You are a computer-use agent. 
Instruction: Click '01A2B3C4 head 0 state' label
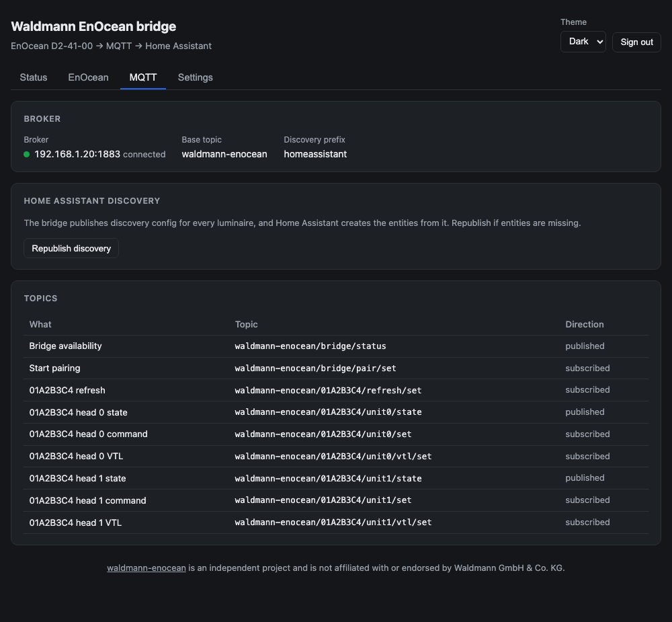tap(78, 412)
